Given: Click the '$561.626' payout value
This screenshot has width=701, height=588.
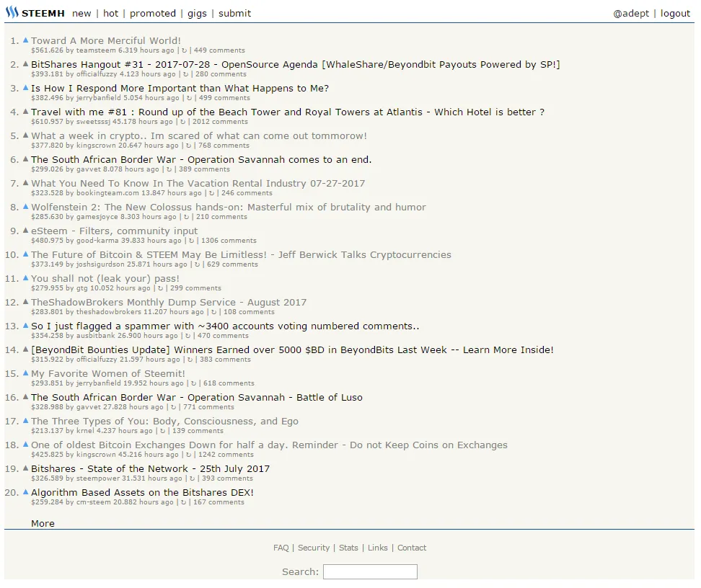Looking at the screenshot, I should (x=48, y=50).
